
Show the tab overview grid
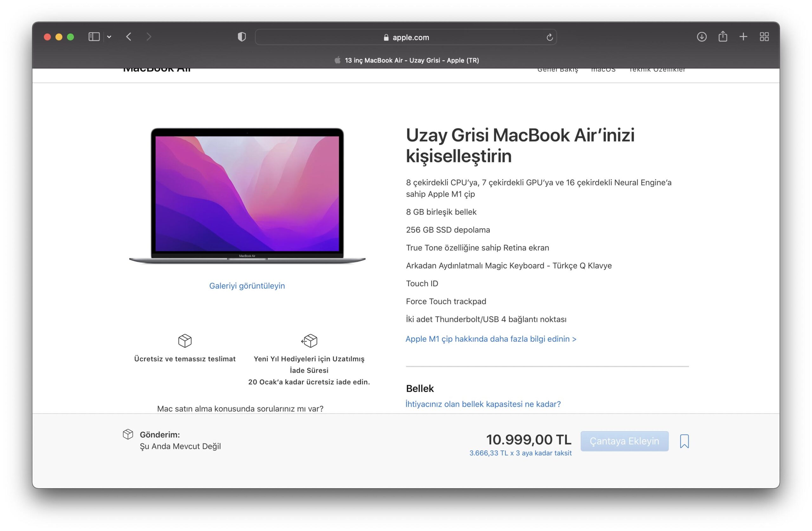pyautogui.click(x=764, y=37)
